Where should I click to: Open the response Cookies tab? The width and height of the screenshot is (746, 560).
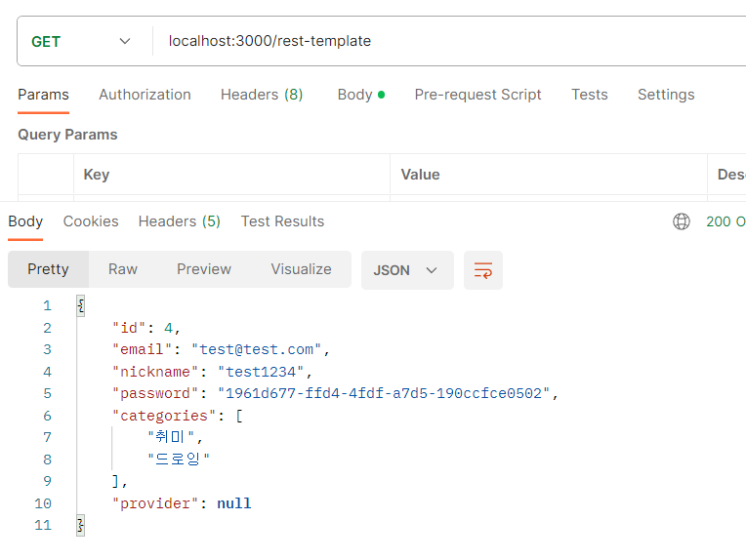point(91,221)
